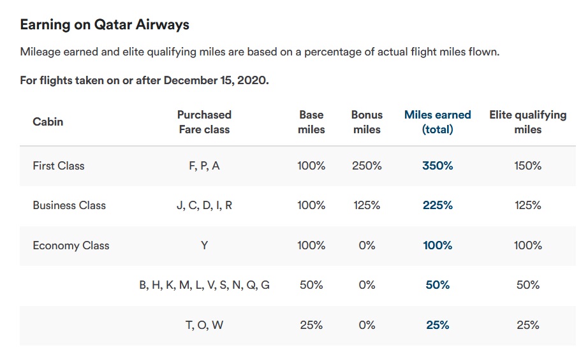Screen dimensions: 588x364
Task: Select the 'Purchased Fare class' column header
Action: point(204,122)
